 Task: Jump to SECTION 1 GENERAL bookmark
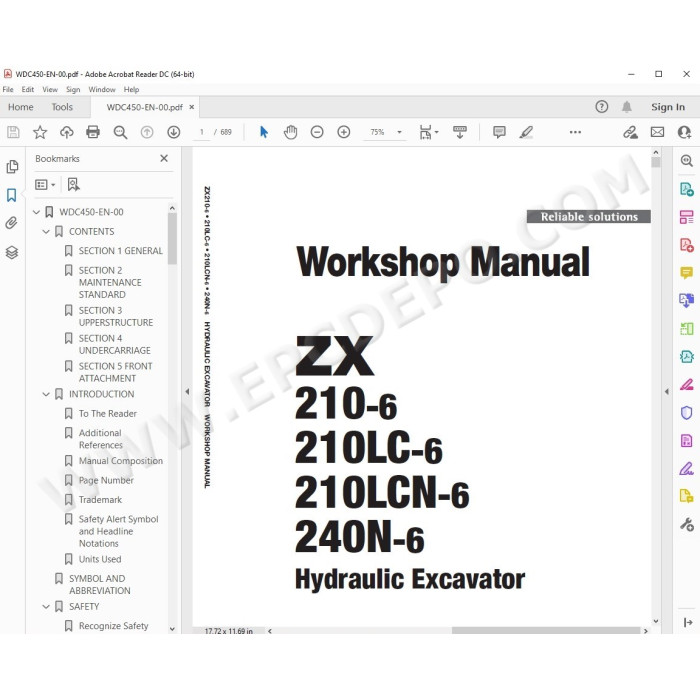click(x=121, y=251)
